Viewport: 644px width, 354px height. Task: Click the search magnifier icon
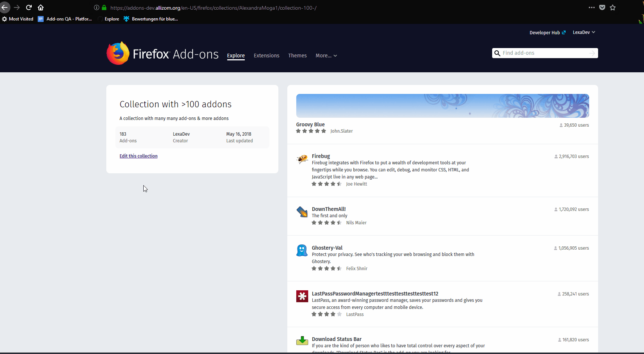(x=497, y=53)
